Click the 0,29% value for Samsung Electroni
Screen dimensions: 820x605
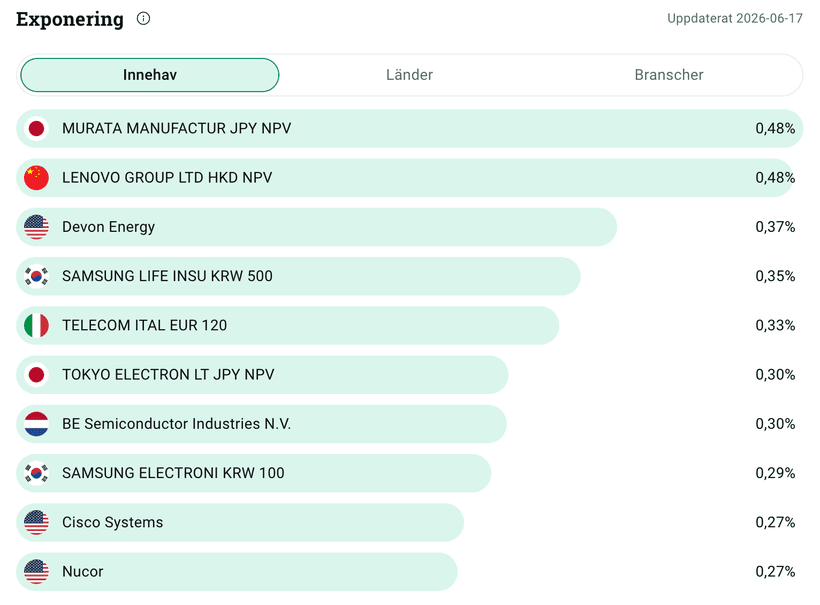(x=775, y=473)
